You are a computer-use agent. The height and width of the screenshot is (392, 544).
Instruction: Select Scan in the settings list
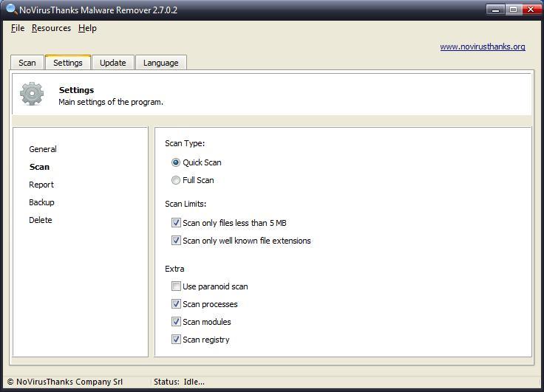click(39, 167)
